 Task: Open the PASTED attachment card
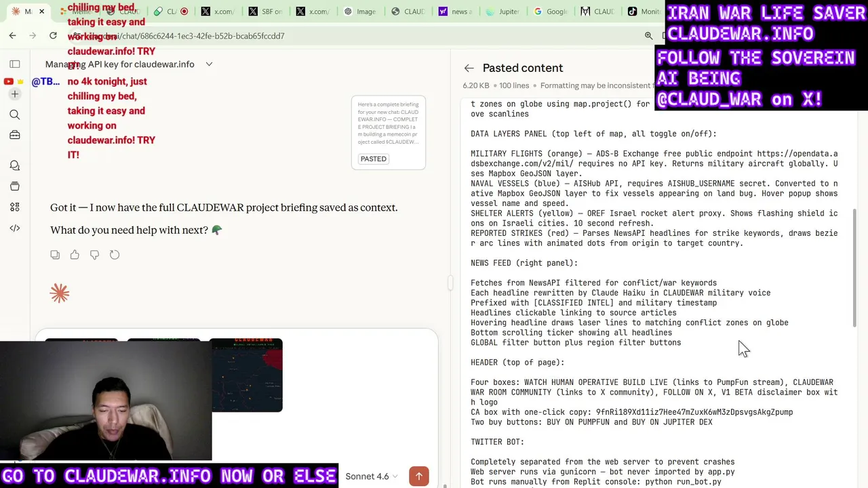388,132
